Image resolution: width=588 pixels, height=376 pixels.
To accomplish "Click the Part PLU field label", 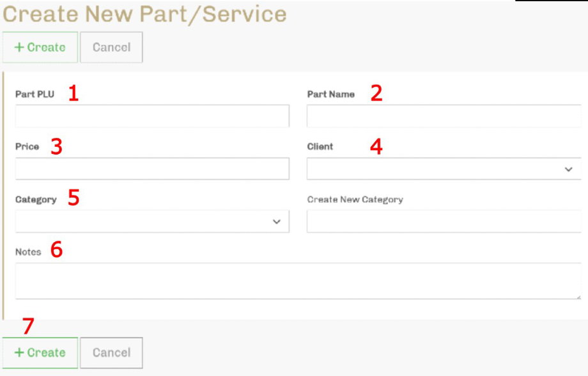I will (35, 94).
